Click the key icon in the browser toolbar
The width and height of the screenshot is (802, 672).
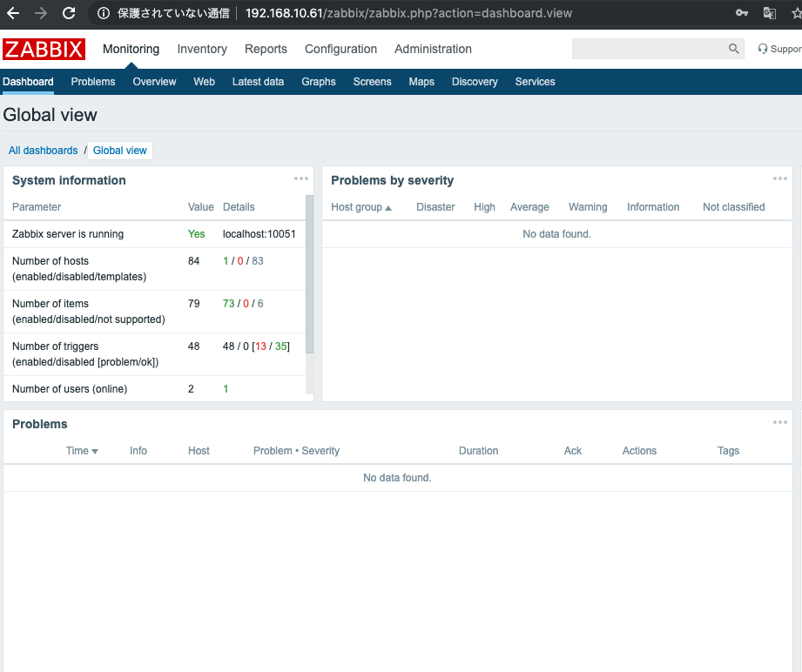pos(741,13)
